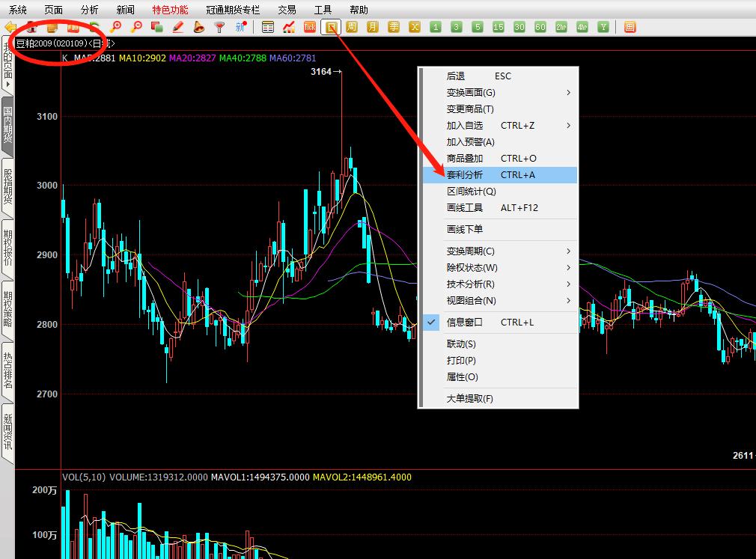Viewport: 756px width, 559px height.
Task: Click the zoom out magnifier icon
Action: point(136,27)
